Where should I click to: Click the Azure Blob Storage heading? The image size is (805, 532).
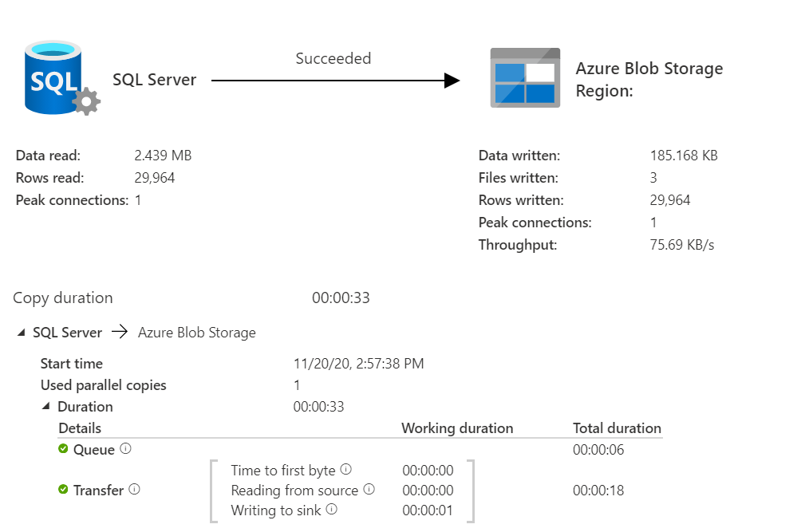(x=649, y=69)
